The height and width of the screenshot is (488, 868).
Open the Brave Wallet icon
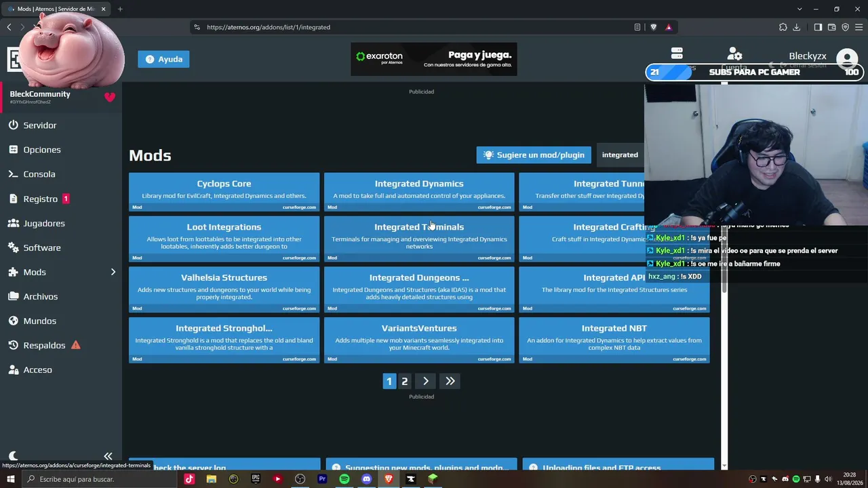[x=831, y=27]
